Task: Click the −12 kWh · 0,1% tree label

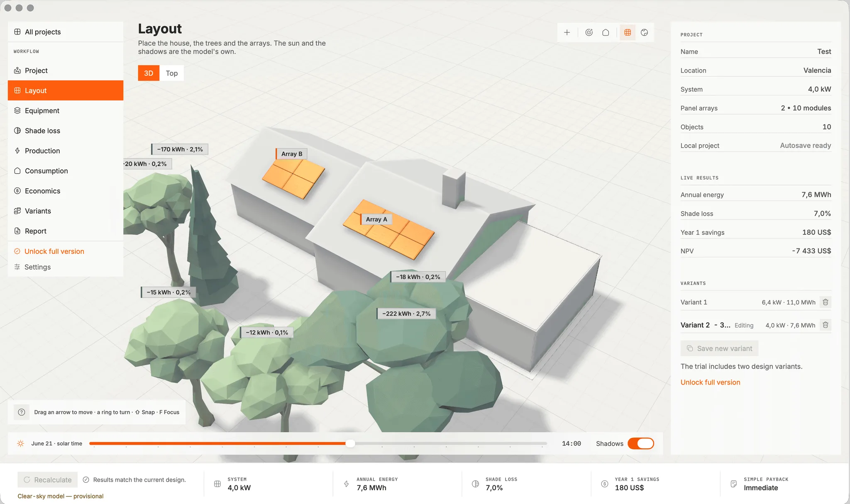Action: coord(266,332)
